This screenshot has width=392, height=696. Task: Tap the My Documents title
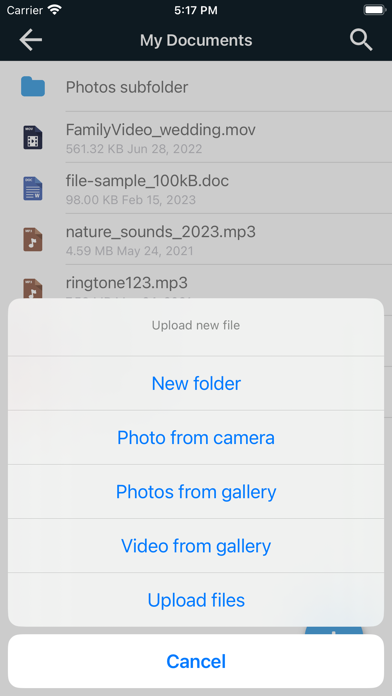point(196,40)
